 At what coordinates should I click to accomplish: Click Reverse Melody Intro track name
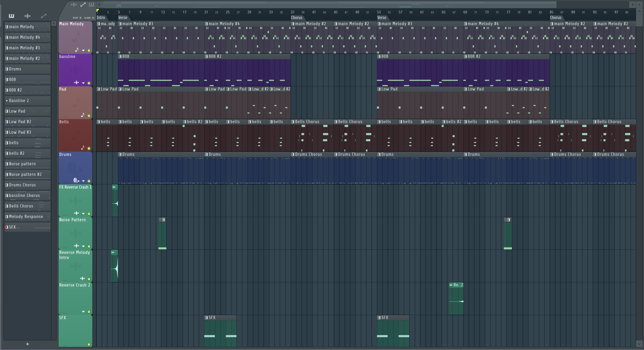point(75,255)
